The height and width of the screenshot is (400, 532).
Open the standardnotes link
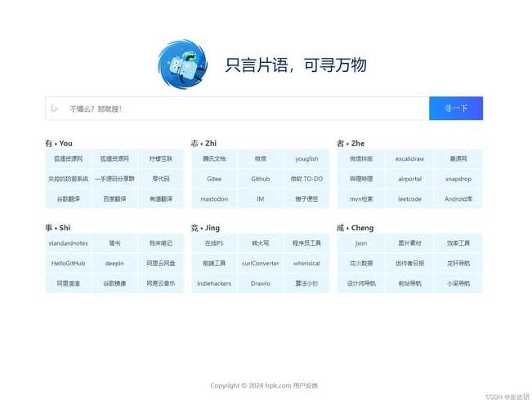click(68, 243)
